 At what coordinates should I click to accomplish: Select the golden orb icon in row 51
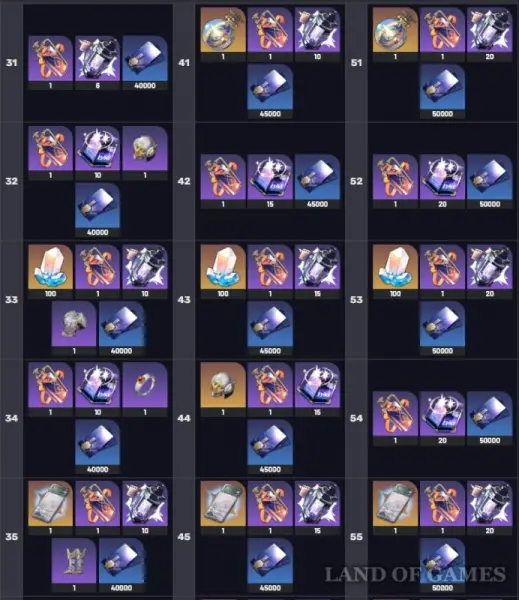(x=395, y=29)
